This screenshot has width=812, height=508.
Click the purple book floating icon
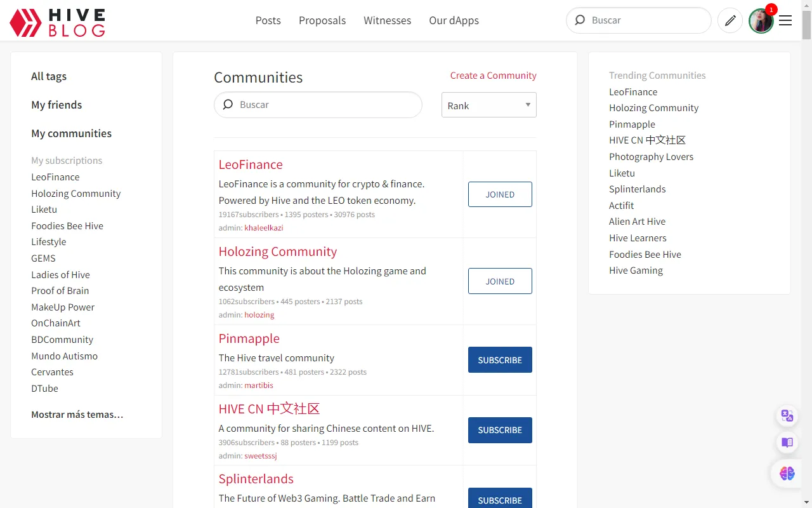787,442
